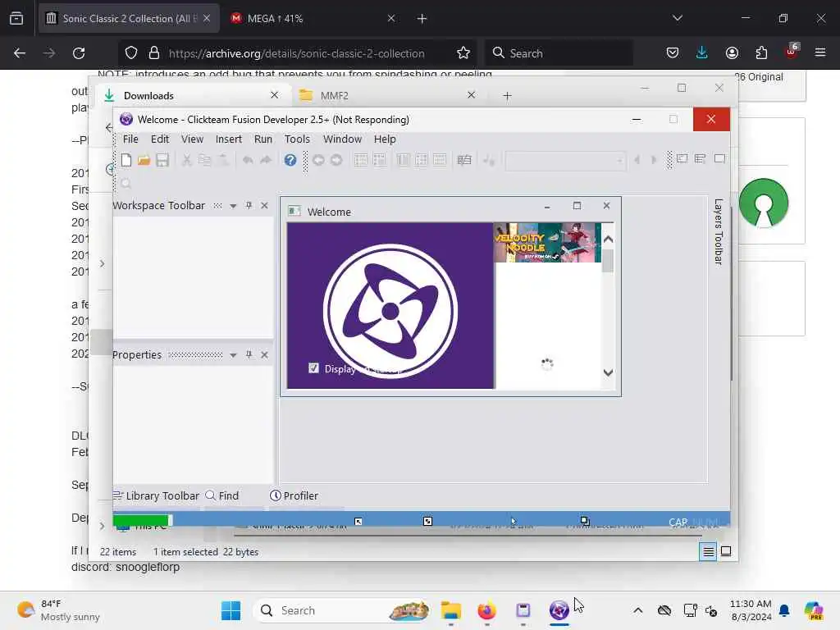Switch to the Find tab
840x630 pixels.
(x=222, y=495)
